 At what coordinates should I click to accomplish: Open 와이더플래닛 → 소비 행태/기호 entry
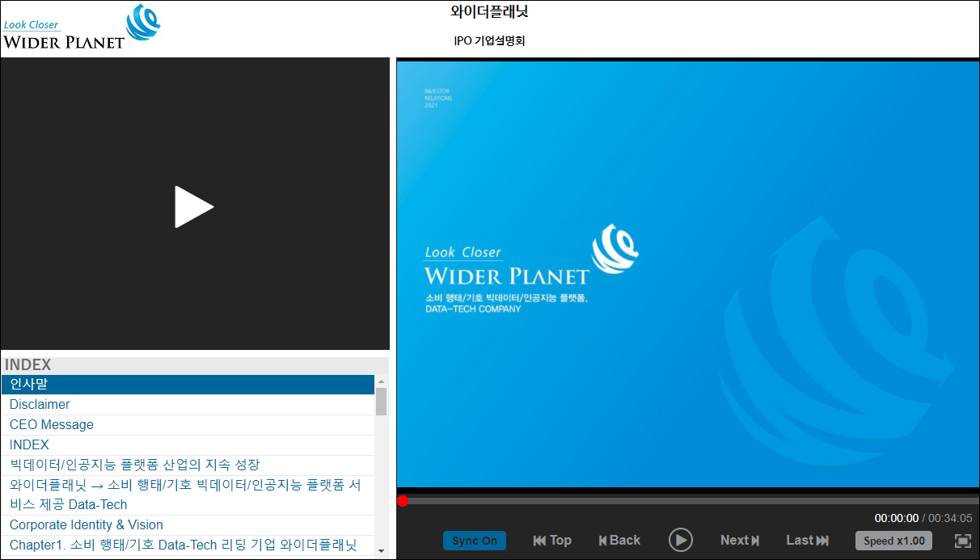click(188, 495)
